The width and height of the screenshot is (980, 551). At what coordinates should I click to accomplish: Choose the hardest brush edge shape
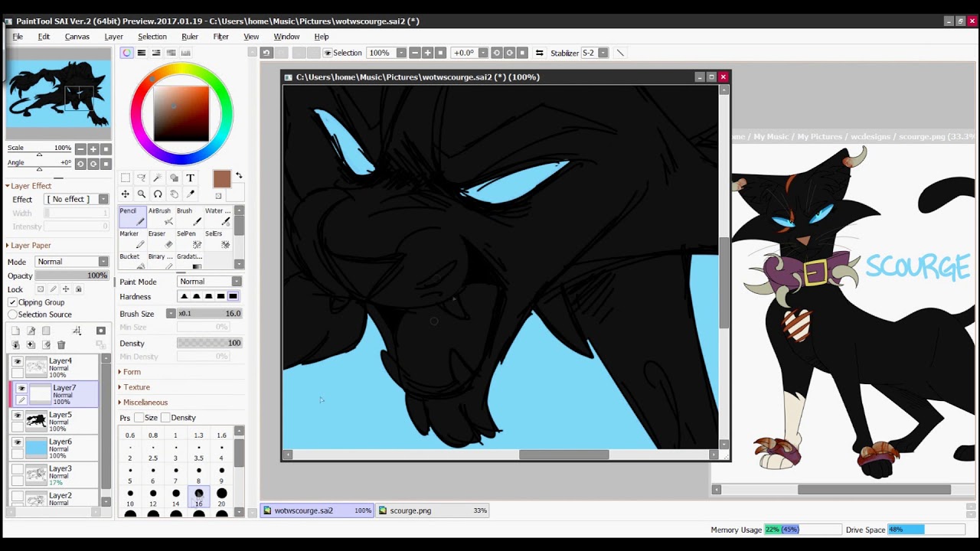[x=233, y=297]
